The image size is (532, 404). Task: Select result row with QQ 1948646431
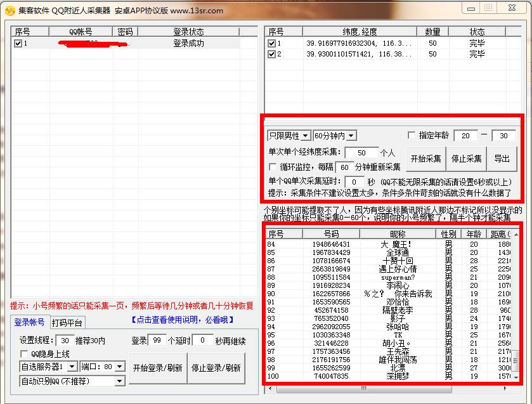coord(389,244)
